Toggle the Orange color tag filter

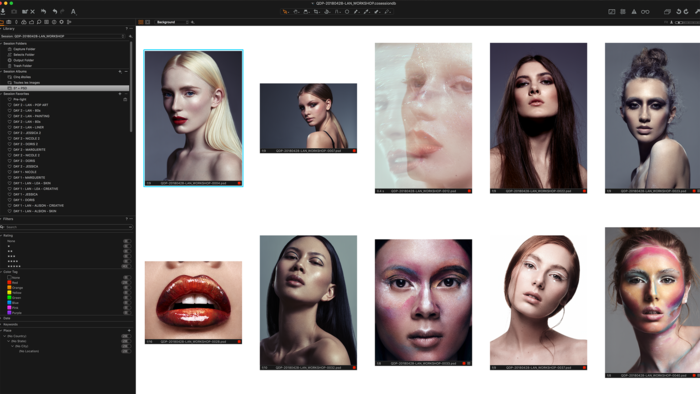coord(126,288)
